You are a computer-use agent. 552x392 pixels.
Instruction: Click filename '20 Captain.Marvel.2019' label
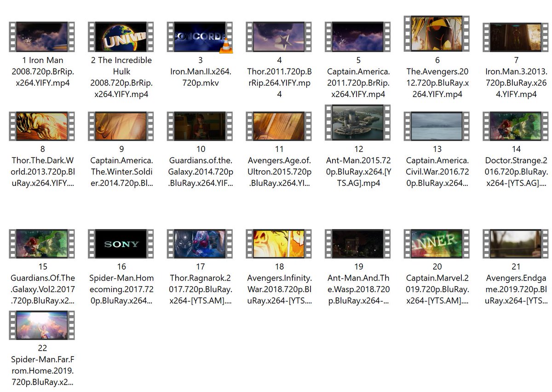point(437,284)
